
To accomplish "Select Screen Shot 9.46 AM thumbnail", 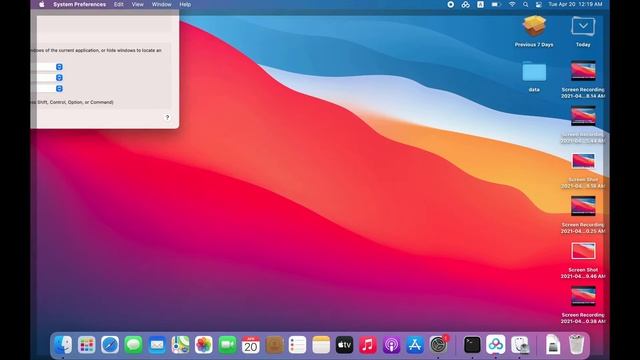I will pyautogui.click(x=583, y=251).
